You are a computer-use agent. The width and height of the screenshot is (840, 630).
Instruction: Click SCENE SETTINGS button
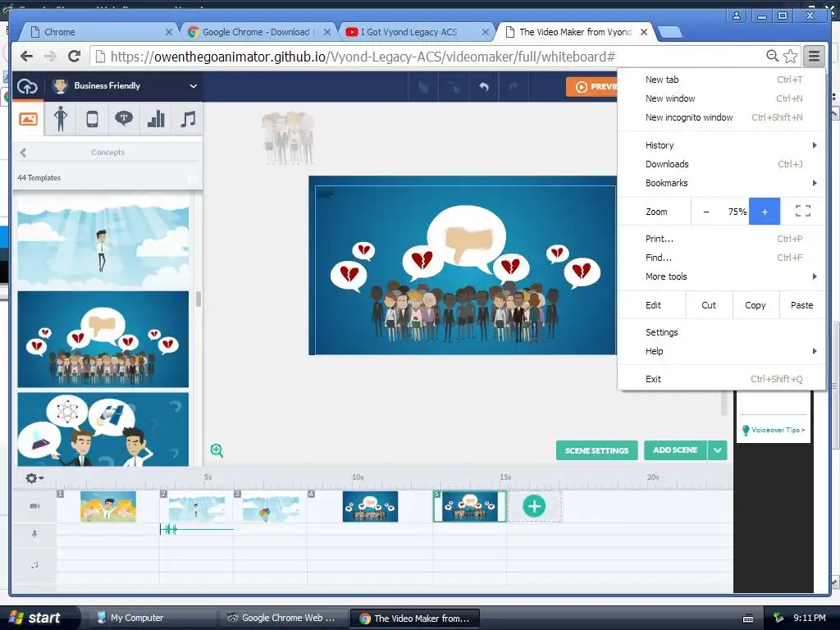click(x=597, y=450)
